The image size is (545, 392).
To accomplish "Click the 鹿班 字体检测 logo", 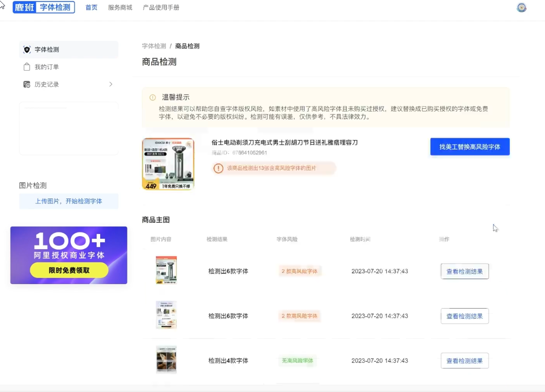I will click(44, 7).
